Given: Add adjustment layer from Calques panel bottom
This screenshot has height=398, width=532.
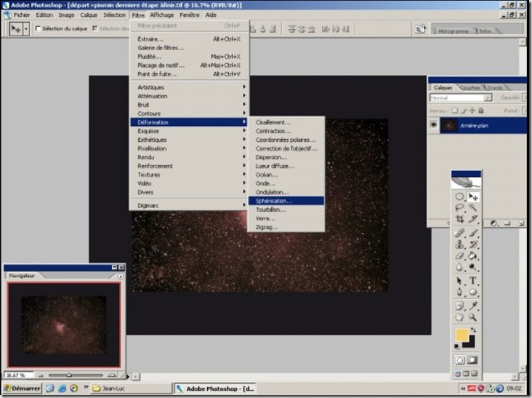Looking at the screenshot, I should click(494, 223).
